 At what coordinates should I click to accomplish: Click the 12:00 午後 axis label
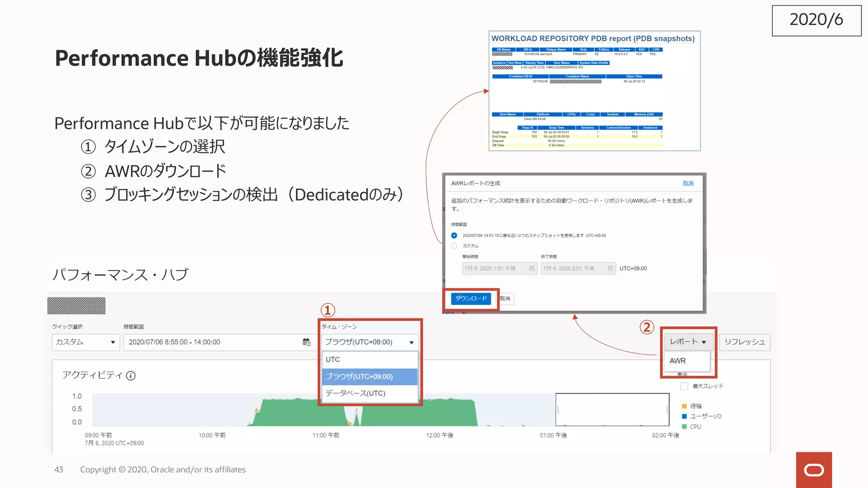point(440,435)
